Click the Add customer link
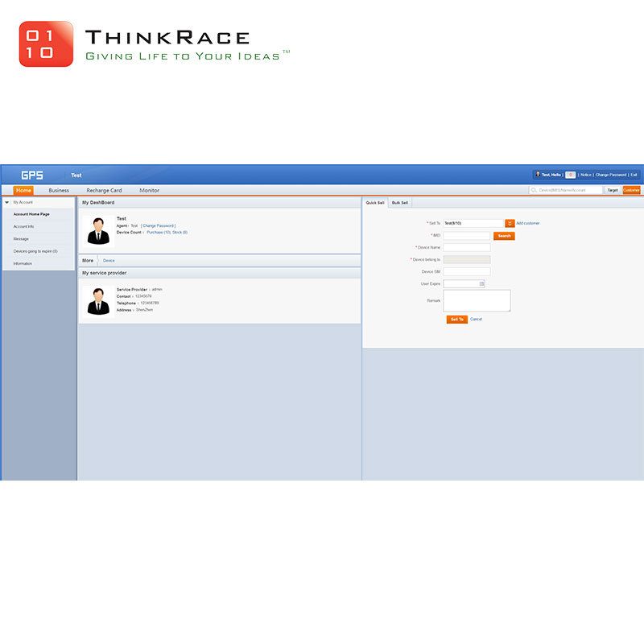Image resolution: width=644 pixels, height=644 pixels. [x=528, y=223]
